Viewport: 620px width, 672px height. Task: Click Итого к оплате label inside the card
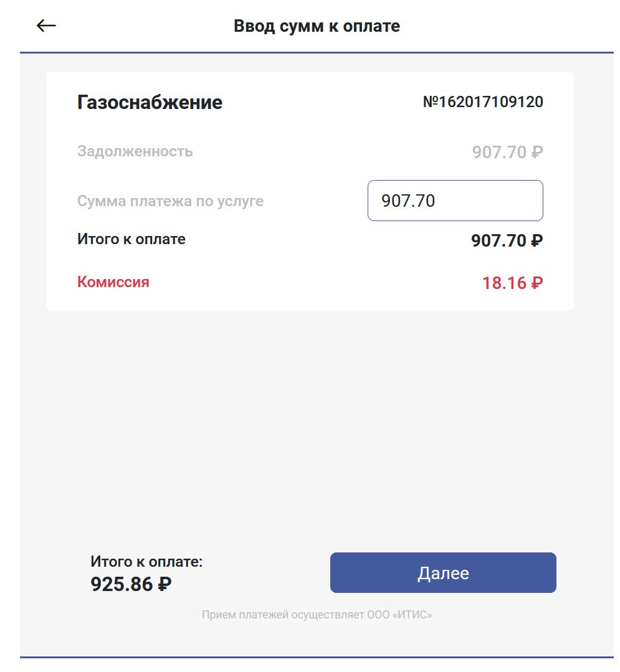[x=131, y=239]
